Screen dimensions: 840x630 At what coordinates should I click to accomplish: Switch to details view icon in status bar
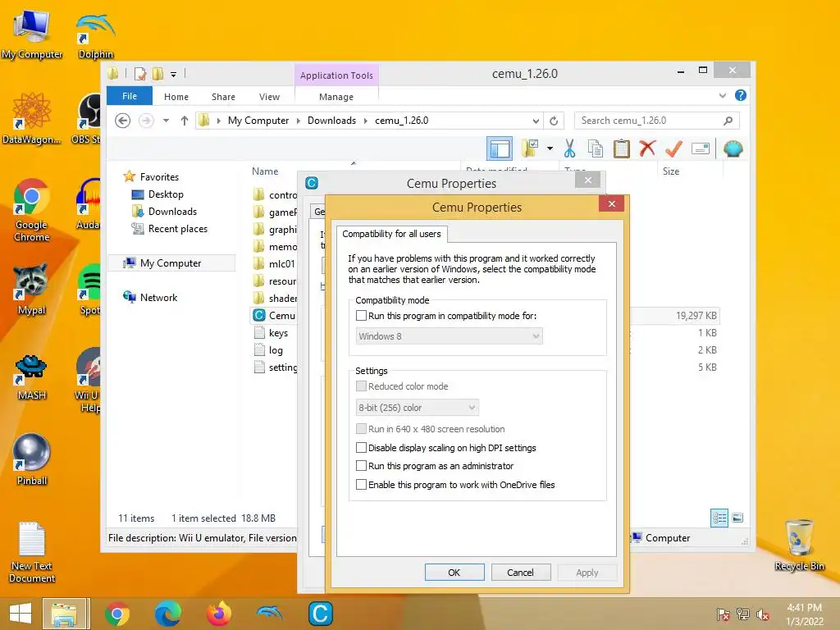pyautogui.click(x=719, y=518)
